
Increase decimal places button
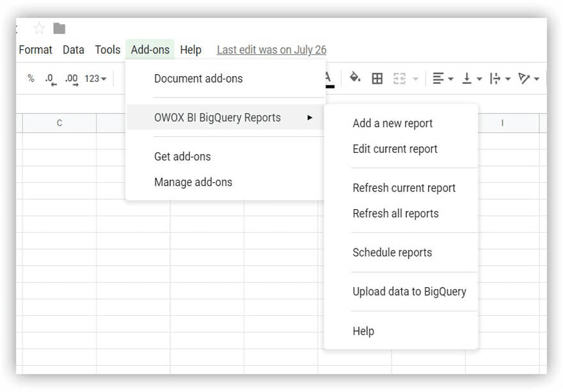(x=71, y=79)
